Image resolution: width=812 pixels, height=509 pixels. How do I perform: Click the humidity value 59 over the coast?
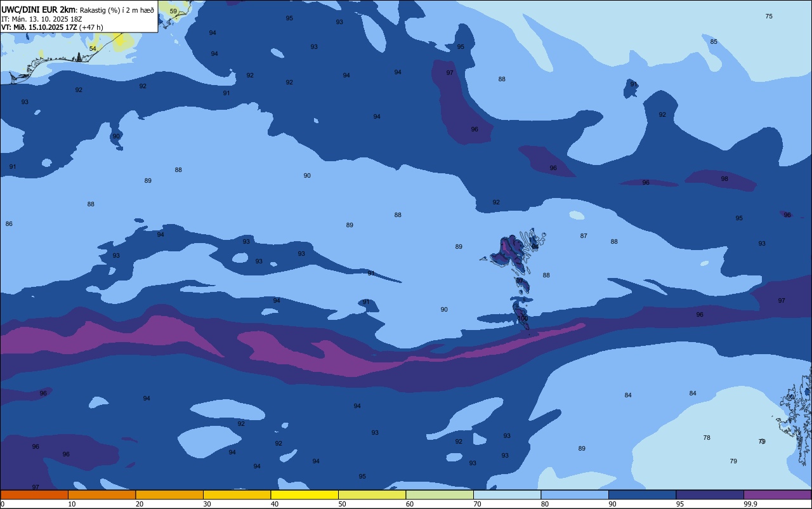[x=173, y=11]
